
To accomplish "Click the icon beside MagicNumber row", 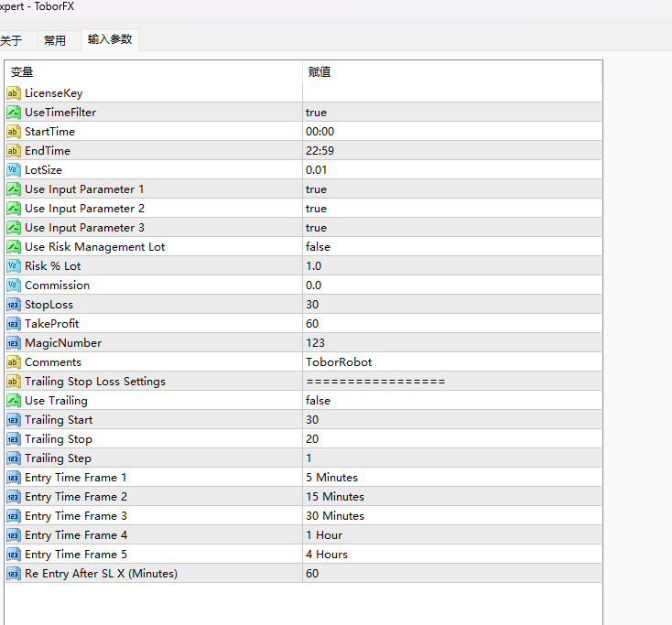I will pos(14,343).
